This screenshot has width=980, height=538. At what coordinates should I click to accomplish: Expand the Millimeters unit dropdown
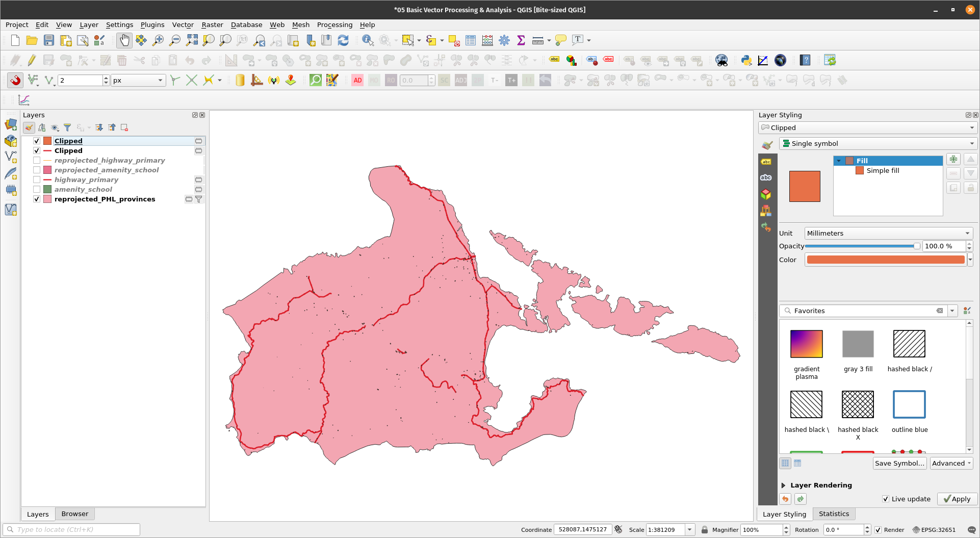coord(888,233)
